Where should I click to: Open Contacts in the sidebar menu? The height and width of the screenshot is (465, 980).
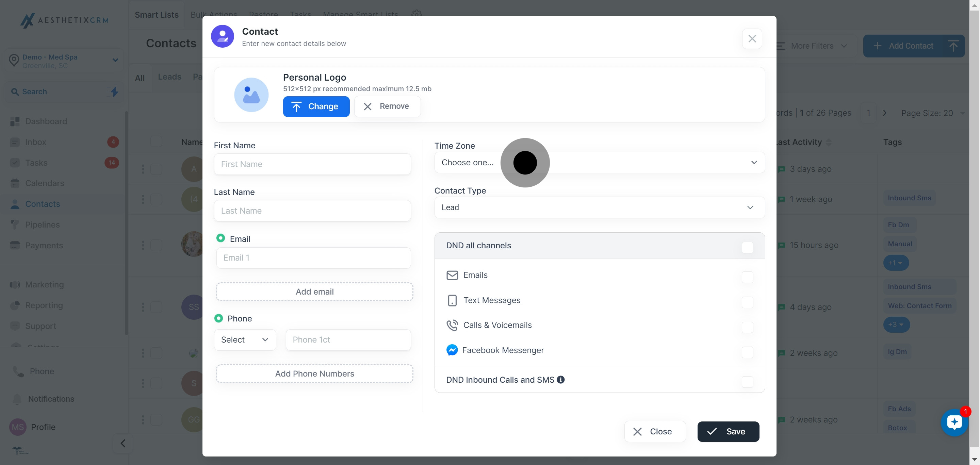[42, 204]
